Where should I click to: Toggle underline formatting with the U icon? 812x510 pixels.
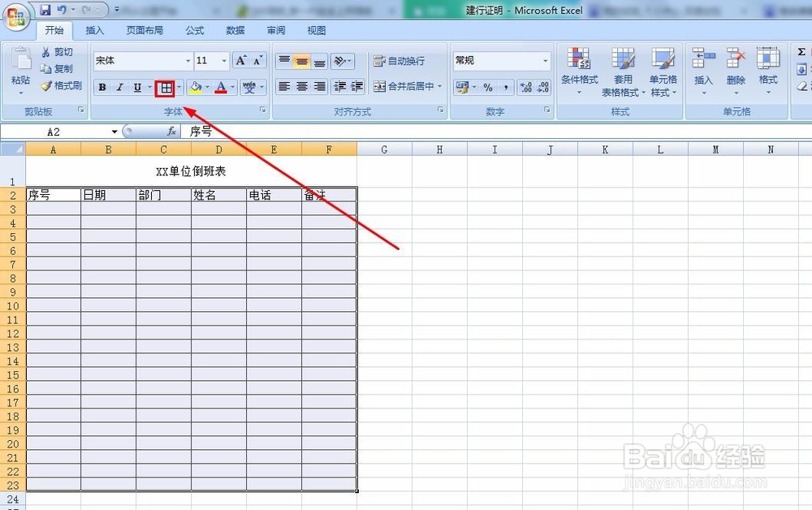(136, 87)
